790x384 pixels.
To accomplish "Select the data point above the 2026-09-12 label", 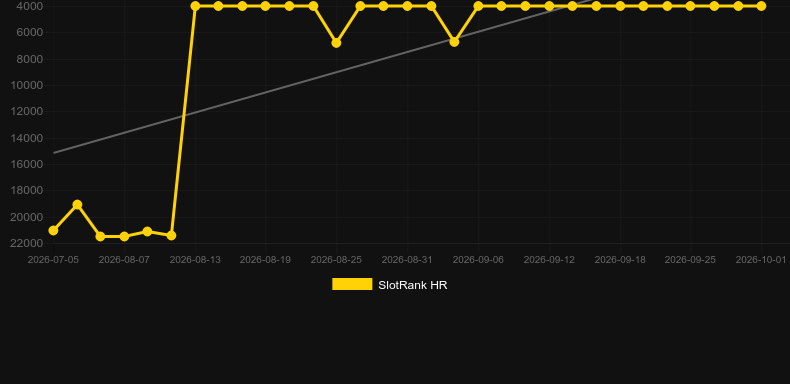I will pos(549,6).
